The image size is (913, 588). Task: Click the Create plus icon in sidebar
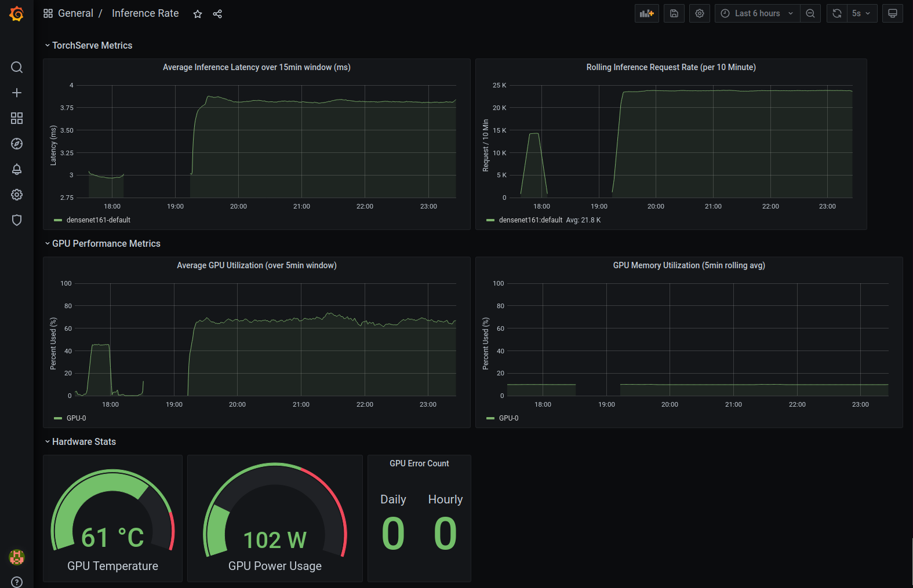click(17, 93)
